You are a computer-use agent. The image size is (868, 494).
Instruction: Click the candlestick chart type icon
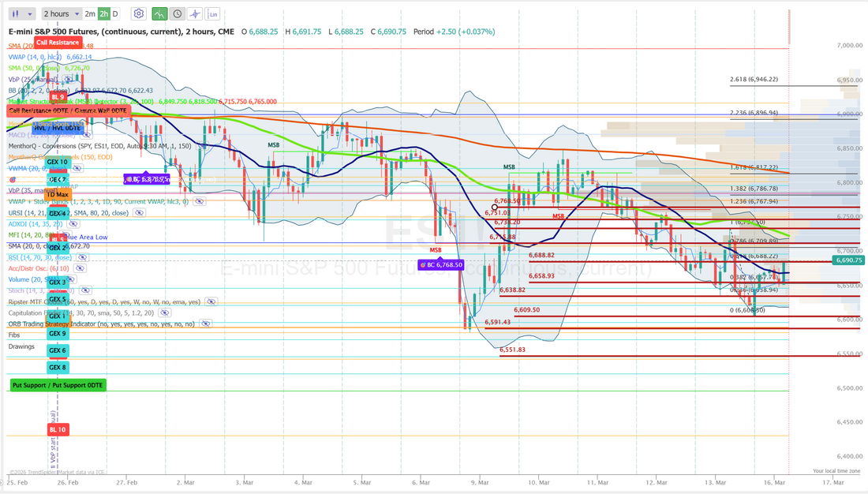pyautogui.click(x=15, y=13)
